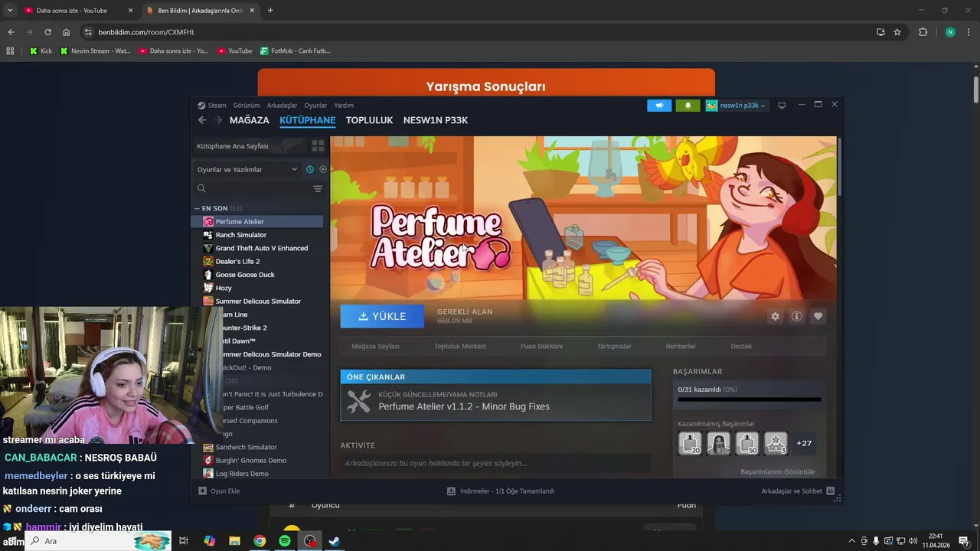Viewport: 980px width, 551px height.
Task: Sort library by recent activity clock icon
Action: coord(309,169)
